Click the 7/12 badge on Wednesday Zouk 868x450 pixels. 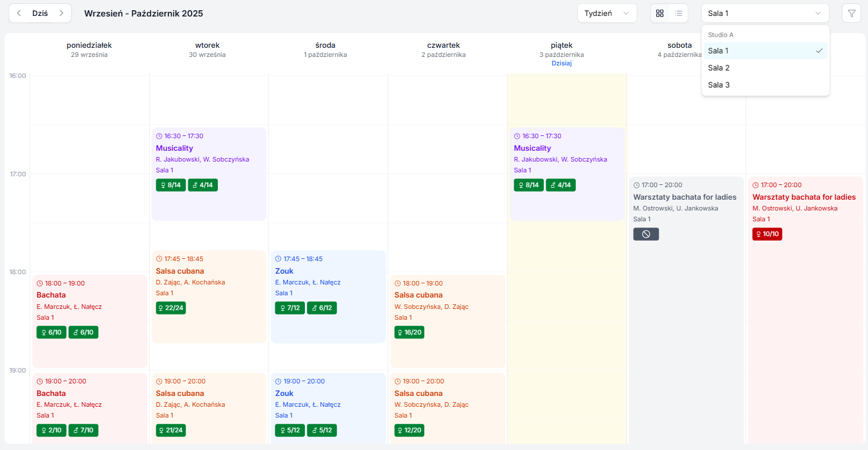(290, 308)
